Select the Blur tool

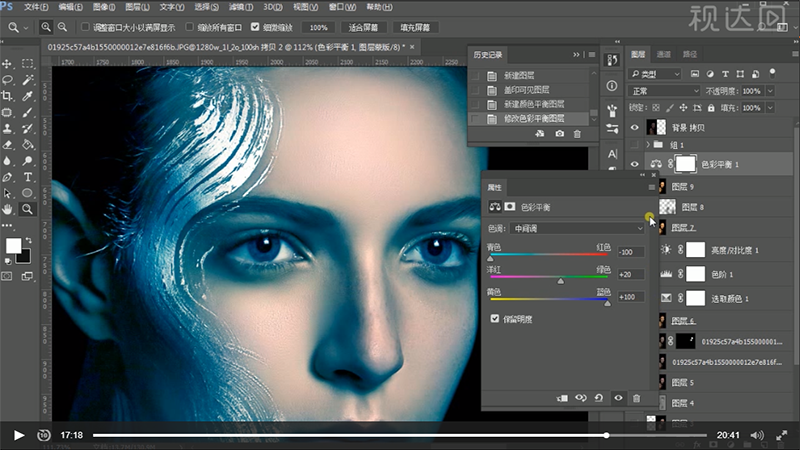point(7,161)
